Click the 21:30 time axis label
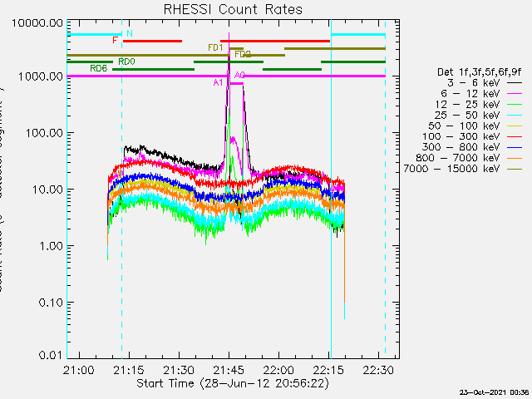The height and width of the screenshot is (399, 532). [179, 370]
